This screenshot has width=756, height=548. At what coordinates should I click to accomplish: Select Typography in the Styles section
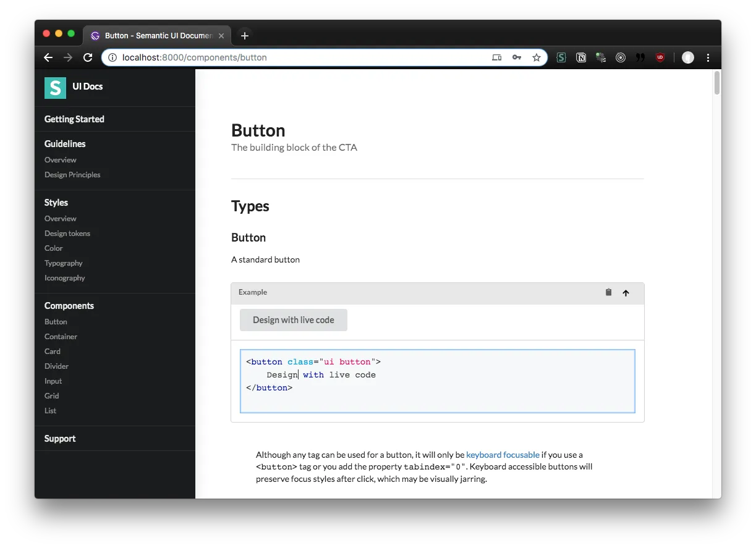coord(64,263)
